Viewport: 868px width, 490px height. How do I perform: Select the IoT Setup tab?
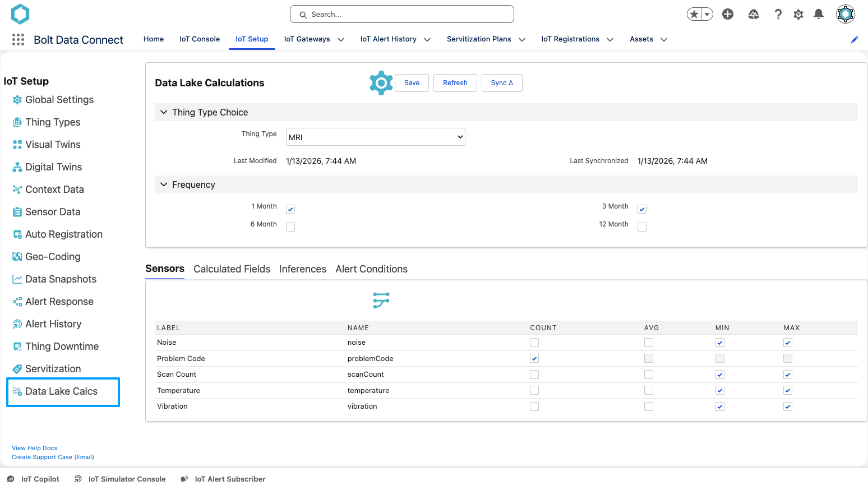coord(252,39)
